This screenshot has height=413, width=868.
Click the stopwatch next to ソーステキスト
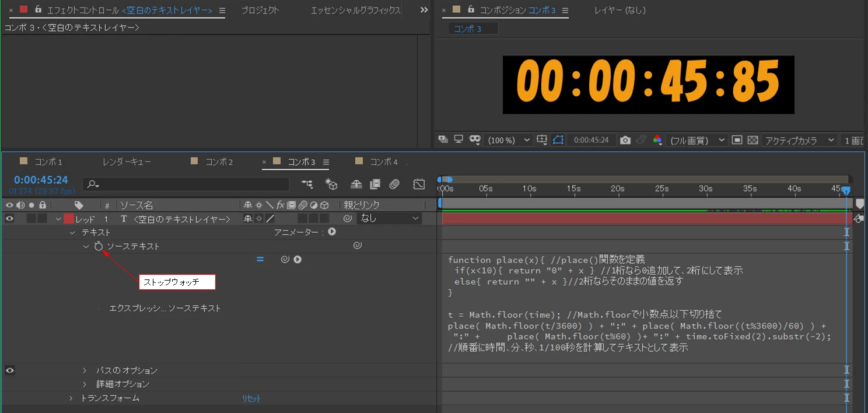pyautogui.click(x=99, y=246)
